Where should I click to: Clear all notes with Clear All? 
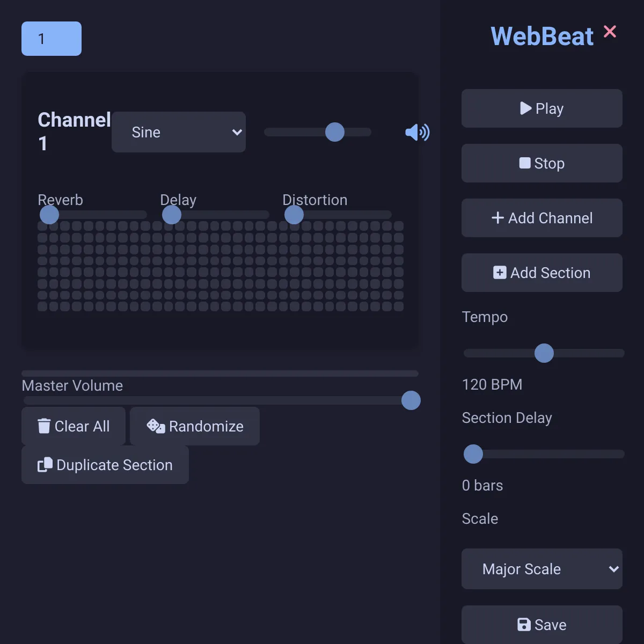point(74,426)
